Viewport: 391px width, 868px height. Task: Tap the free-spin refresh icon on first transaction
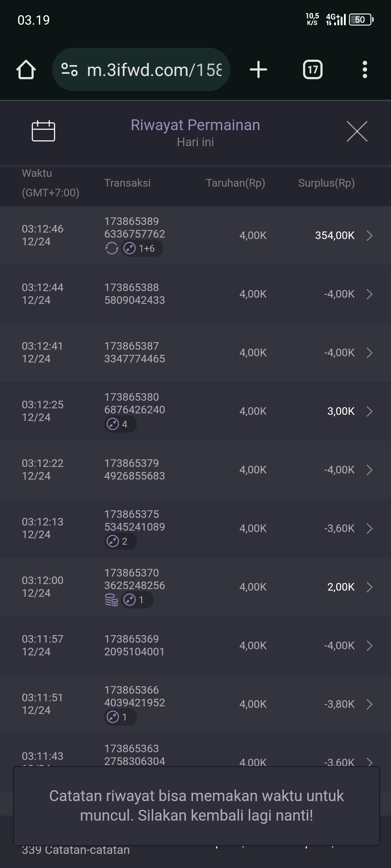pyautogui.click(x=112, y=248)
